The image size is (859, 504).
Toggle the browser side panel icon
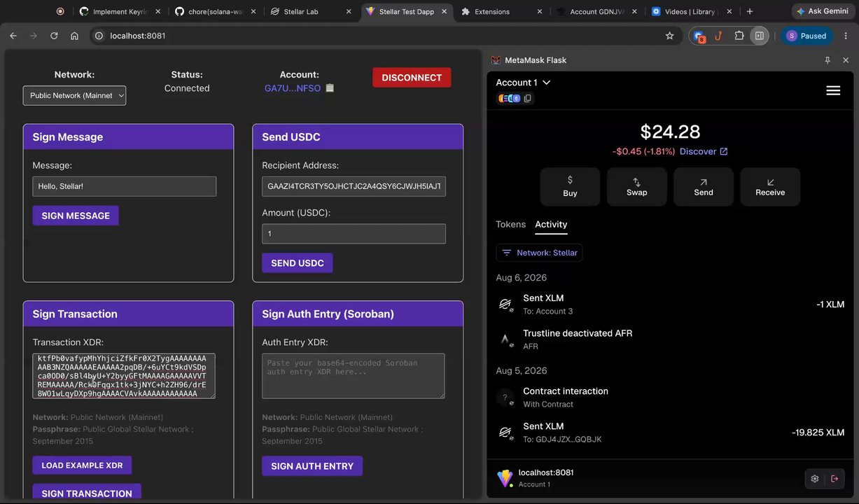click(759, 36)
